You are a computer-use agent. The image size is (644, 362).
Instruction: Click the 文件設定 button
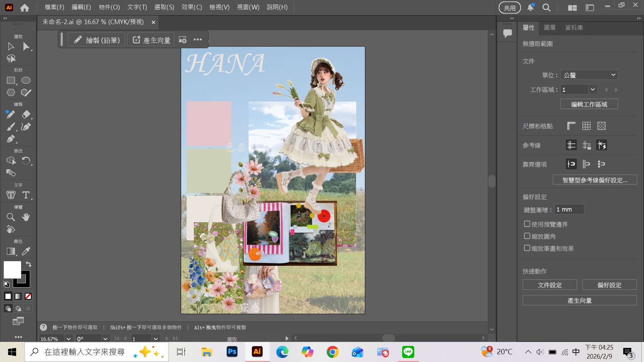[550, 285]
